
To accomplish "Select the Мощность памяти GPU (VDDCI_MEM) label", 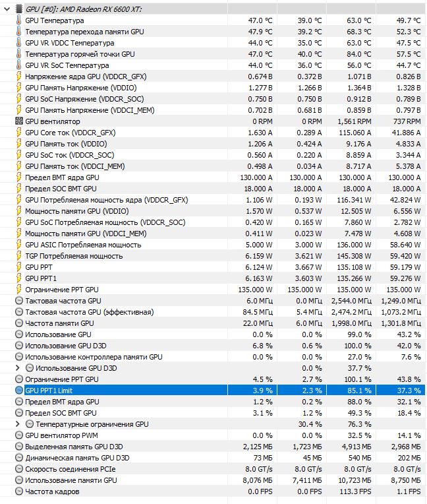I will (x=86, y=234).
